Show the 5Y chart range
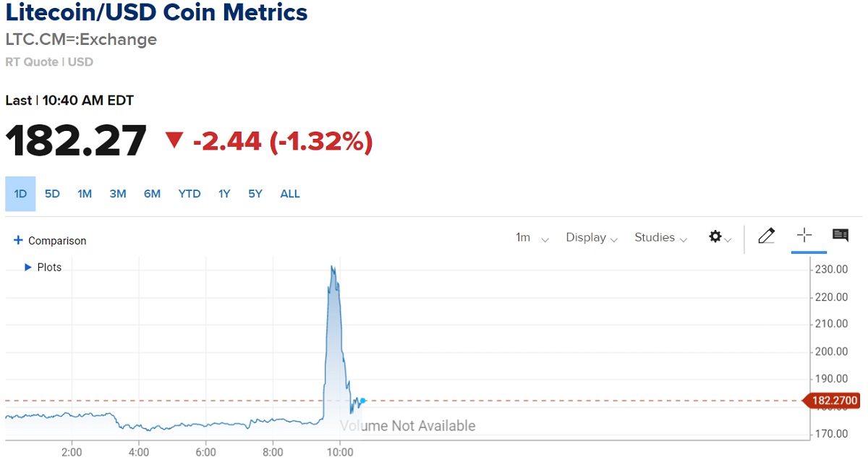Screen dimensions: 868x460 tap(255, 194)
